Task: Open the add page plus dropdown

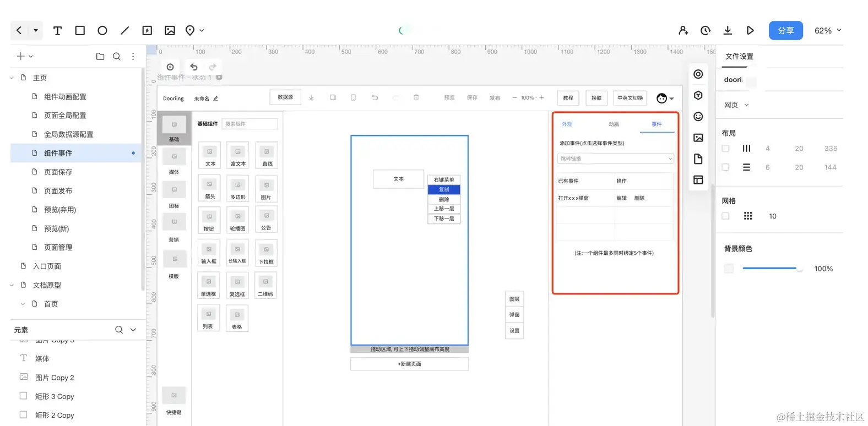Action: (25, 56)
